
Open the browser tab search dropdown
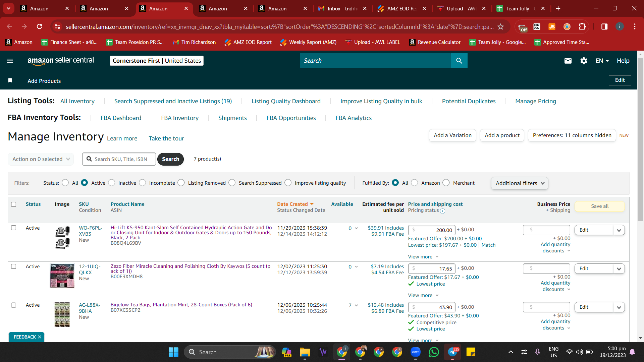[8, 8]
